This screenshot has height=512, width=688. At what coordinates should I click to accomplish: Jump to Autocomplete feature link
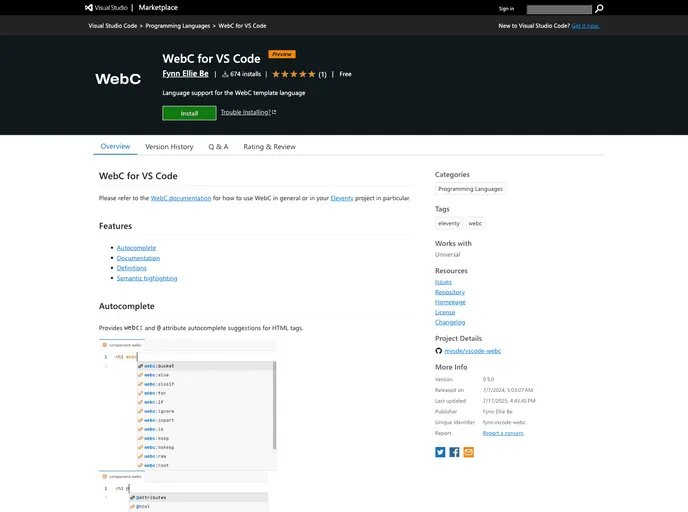tap(136, 248)
